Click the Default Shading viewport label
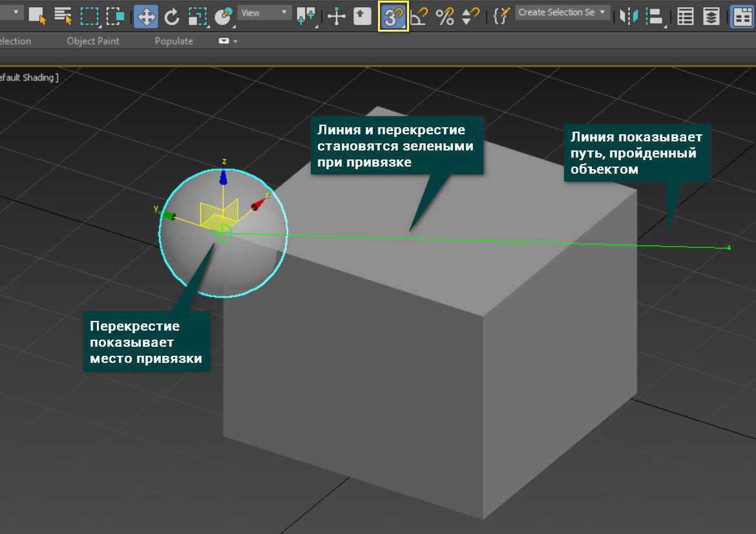 tap(29, 77)
